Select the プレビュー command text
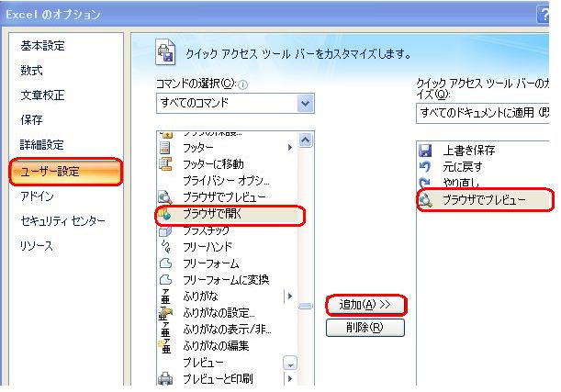 pos(203,363)
